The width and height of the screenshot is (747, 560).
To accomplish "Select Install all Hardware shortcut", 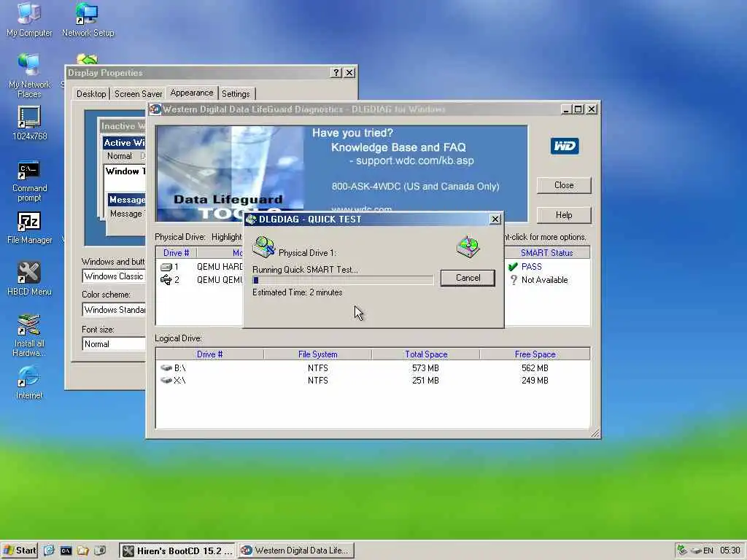I will click(x=29, y=335).
